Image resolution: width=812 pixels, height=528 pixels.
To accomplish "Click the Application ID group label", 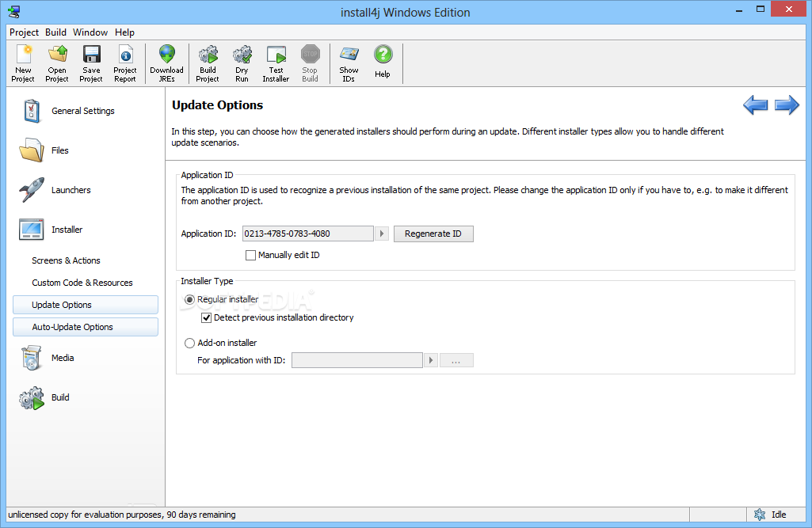I will (207, 175).
